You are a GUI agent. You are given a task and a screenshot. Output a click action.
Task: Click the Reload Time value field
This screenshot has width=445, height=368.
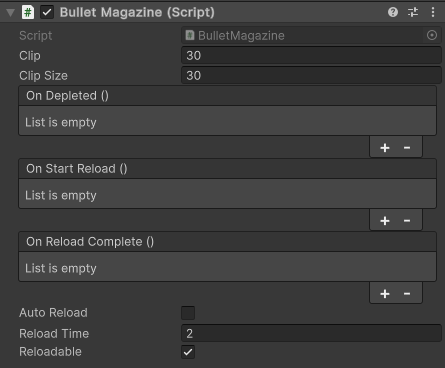tap(311, 333)
